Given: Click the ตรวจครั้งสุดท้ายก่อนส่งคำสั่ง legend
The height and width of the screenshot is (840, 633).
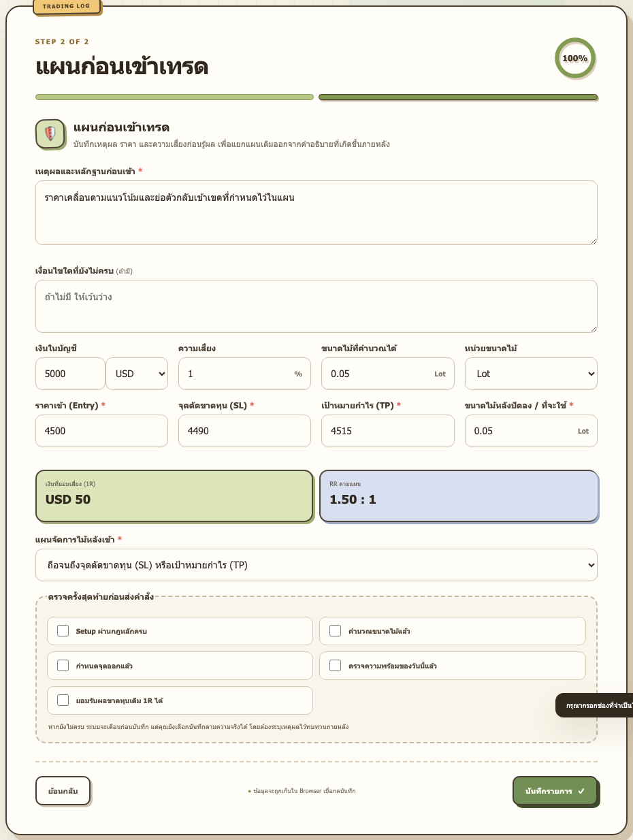Looking at the screenshot, I should coord(101,597).
